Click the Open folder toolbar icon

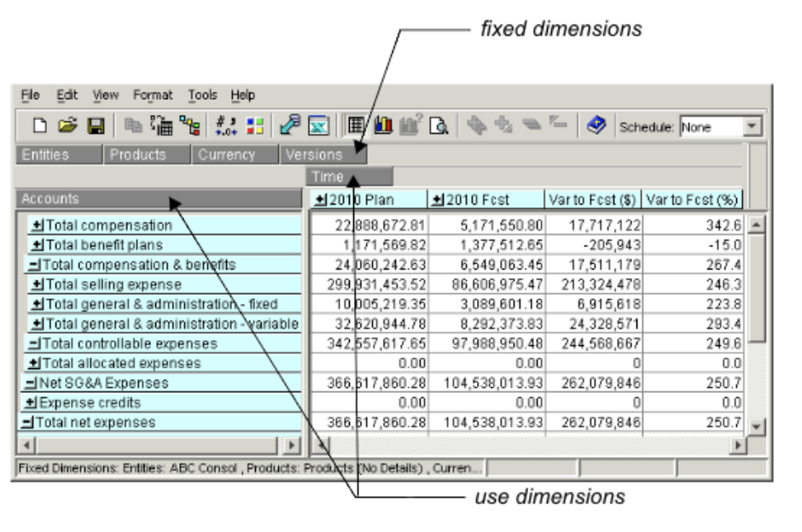pos(67,127)
